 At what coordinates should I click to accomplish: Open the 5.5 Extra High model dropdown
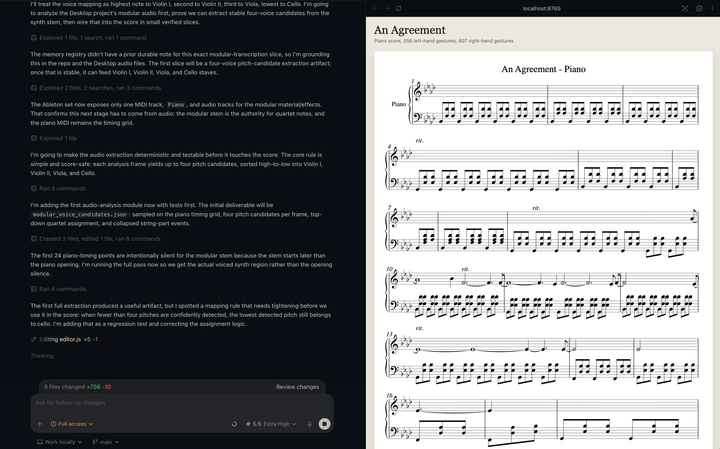271,424
